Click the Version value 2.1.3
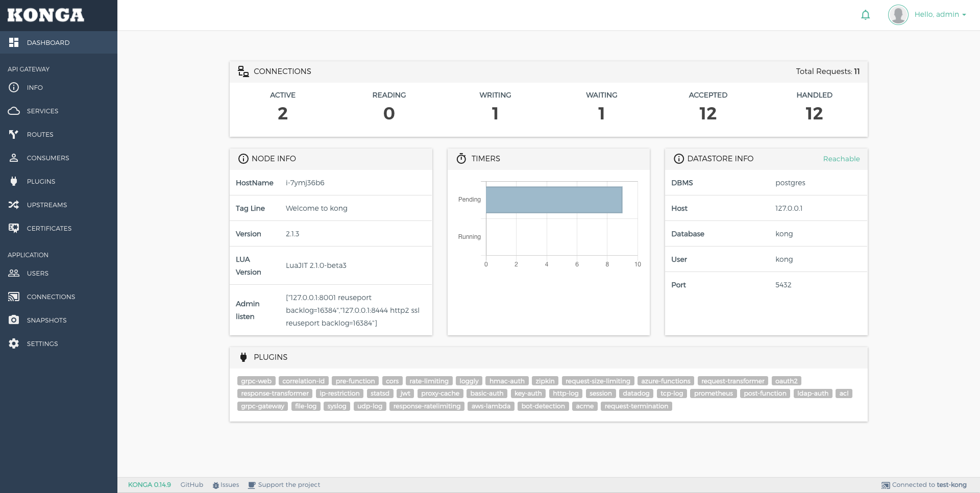 tap(292, 234)
